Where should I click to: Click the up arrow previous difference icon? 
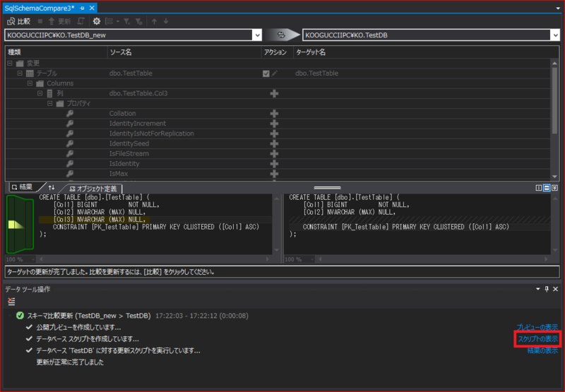coord(154,21)
